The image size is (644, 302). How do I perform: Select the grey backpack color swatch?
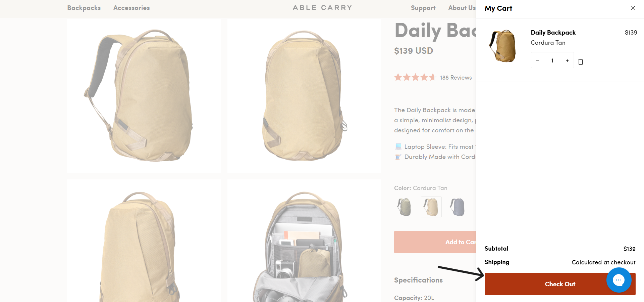tap(458, 207)
